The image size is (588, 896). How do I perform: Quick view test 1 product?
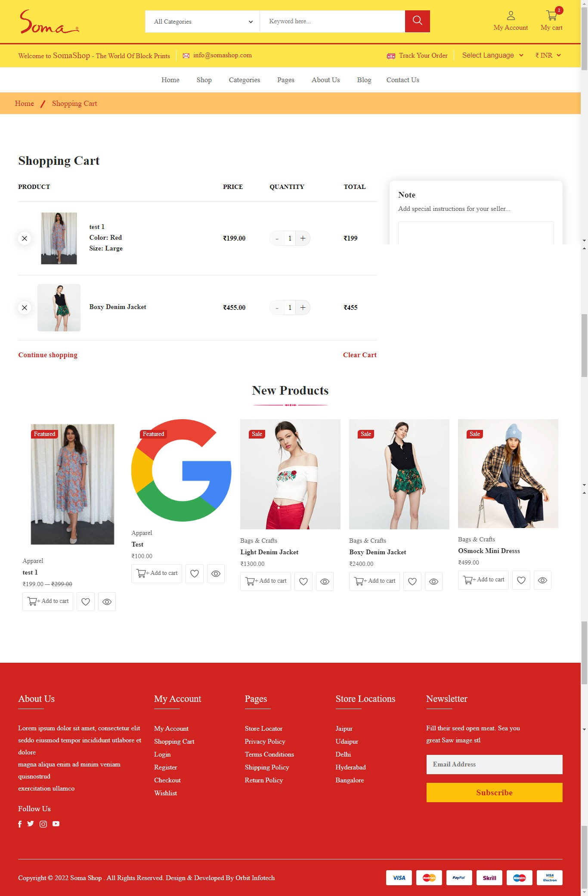(107, 602)
